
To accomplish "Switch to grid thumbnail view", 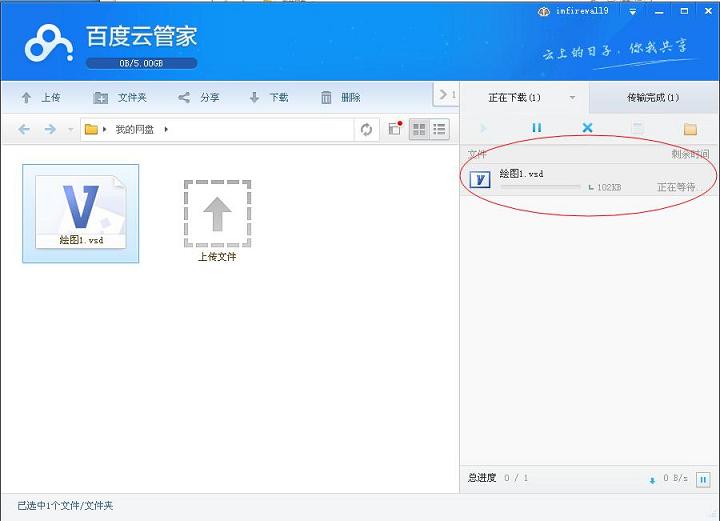I will (x=419, y=130).
